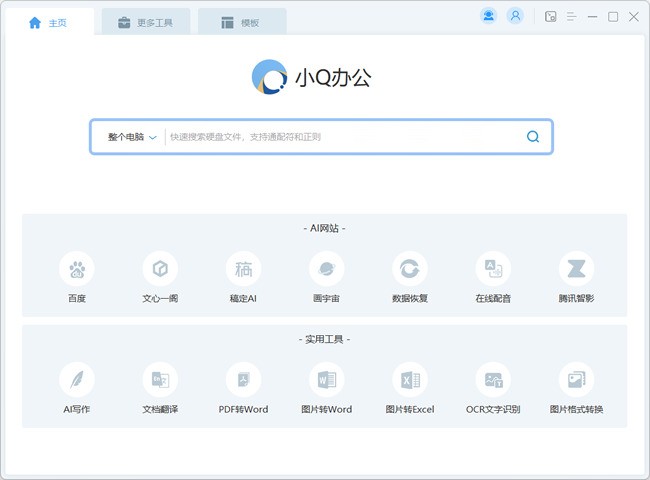Open the 文档翻译 translation tool
The height and width of the screenshot is (480, 650).
pos(160,380)
